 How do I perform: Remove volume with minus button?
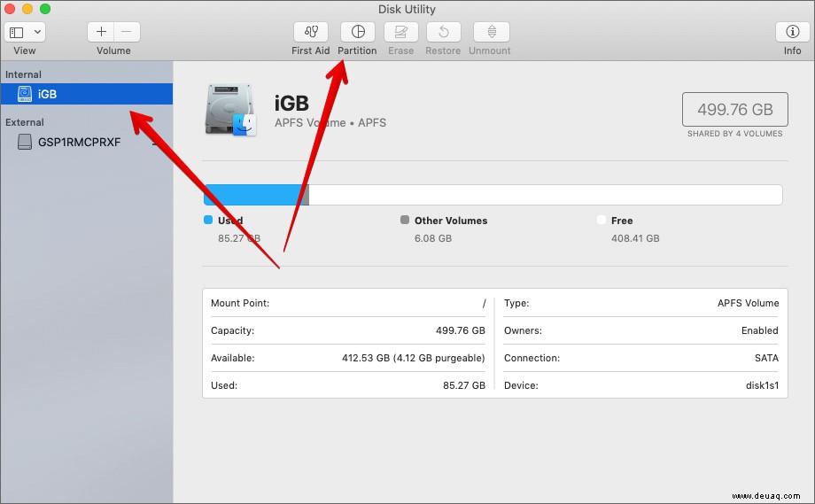(127, 32)
